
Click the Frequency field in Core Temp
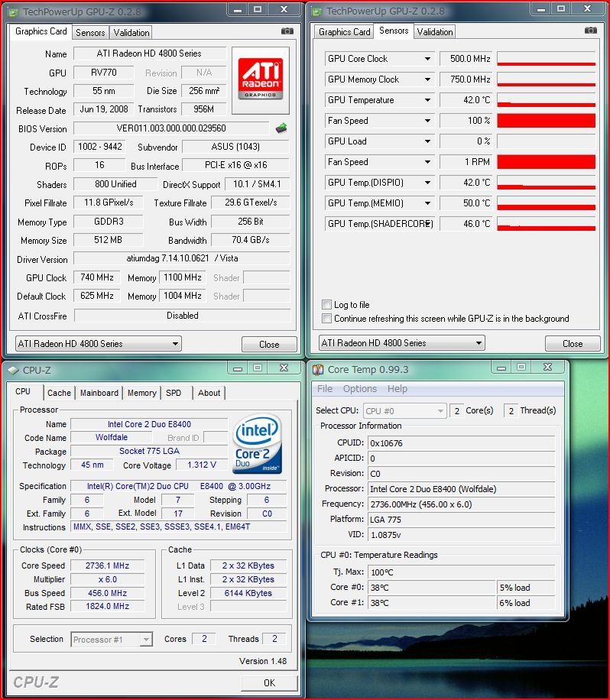(461, 504)
